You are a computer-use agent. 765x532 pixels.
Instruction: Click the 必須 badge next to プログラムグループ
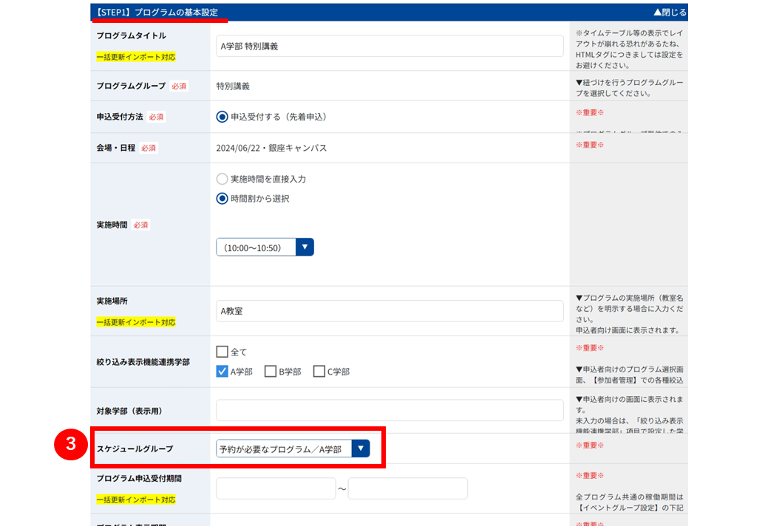click(179, 86)
